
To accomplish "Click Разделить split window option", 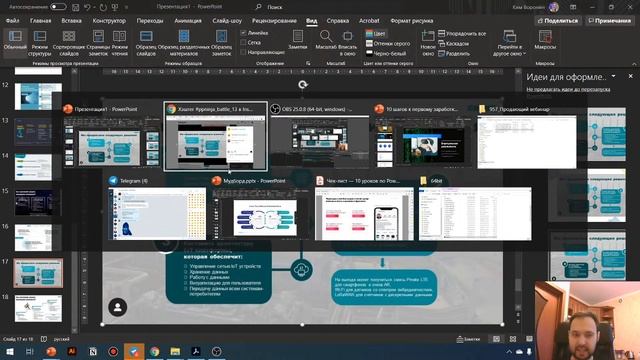I will tap(454, 53).
